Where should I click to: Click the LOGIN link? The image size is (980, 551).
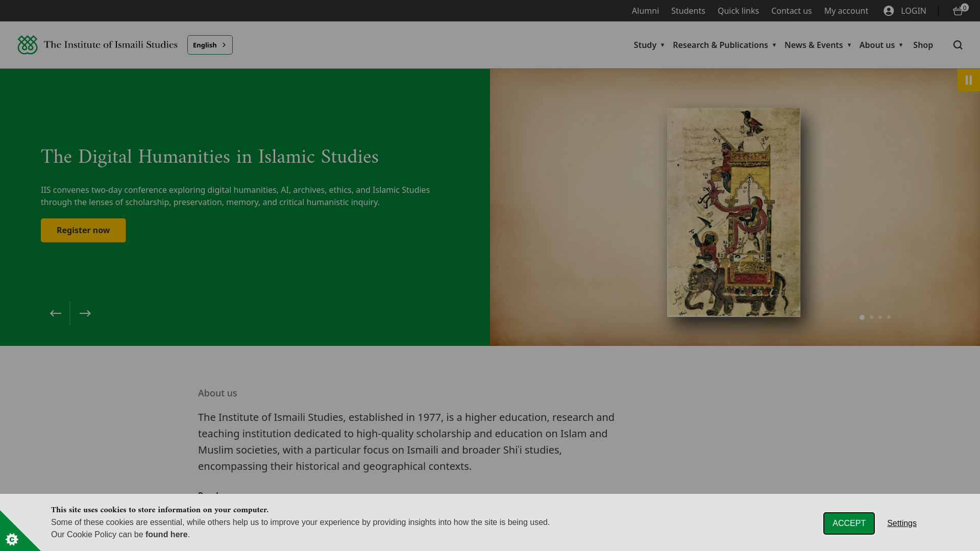pyautogui.click(x=913, y=11)
